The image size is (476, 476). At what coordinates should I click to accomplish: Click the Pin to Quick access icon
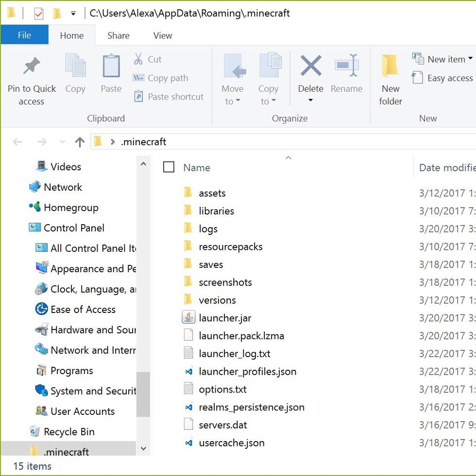click(x=32, y=66)
